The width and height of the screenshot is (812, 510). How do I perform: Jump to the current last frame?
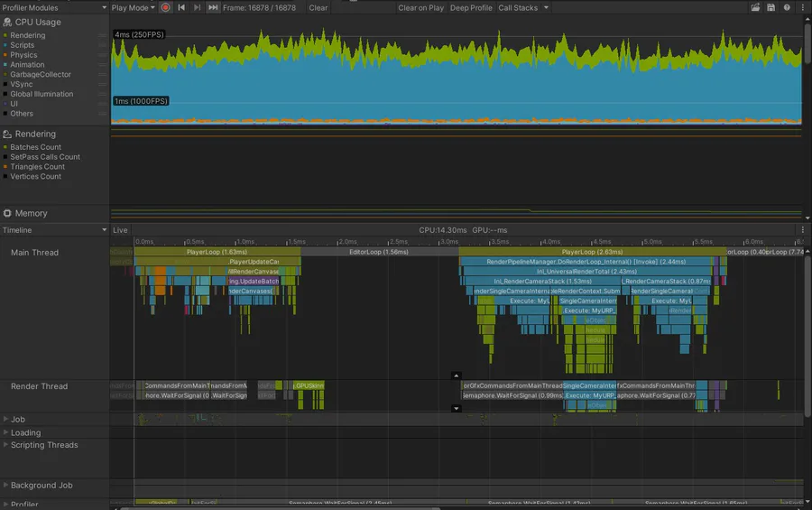tap(213, 8)
